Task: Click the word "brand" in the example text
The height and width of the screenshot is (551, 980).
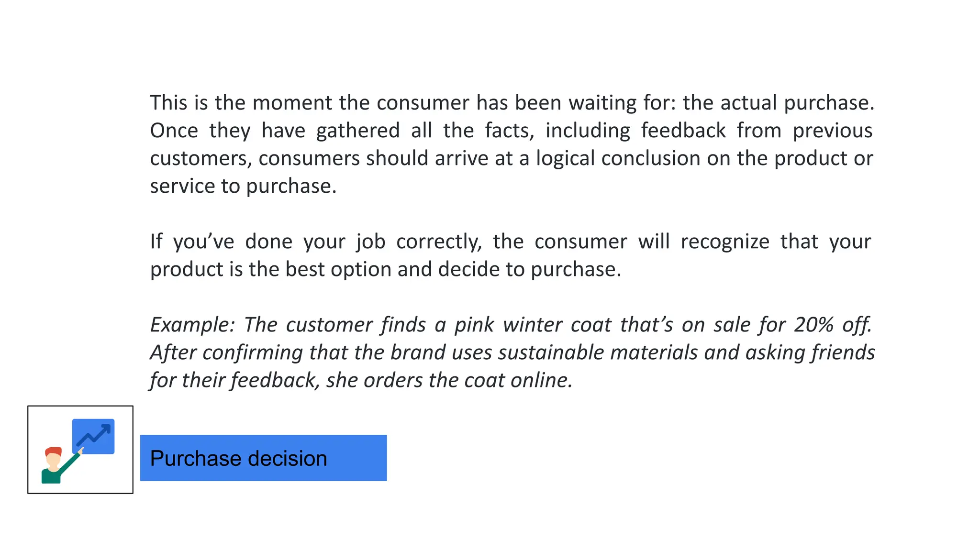Action: point(418,353)
